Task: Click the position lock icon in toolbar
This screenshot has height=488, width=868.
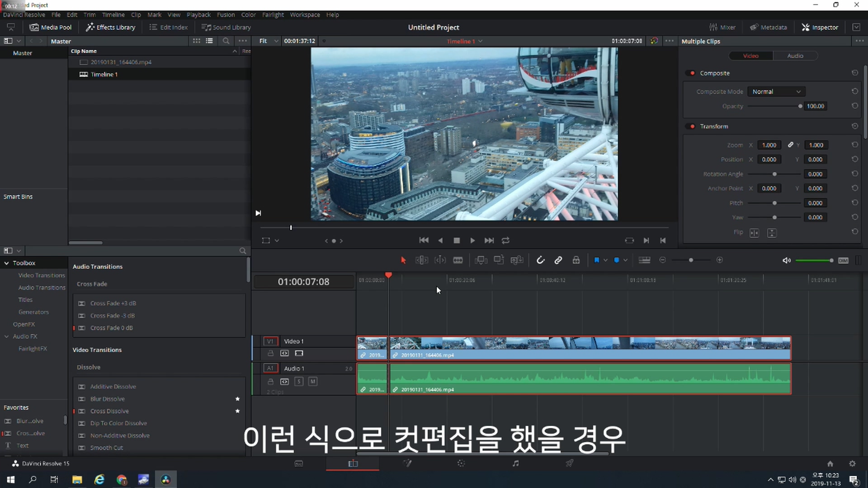Action: tap(576, 260)
